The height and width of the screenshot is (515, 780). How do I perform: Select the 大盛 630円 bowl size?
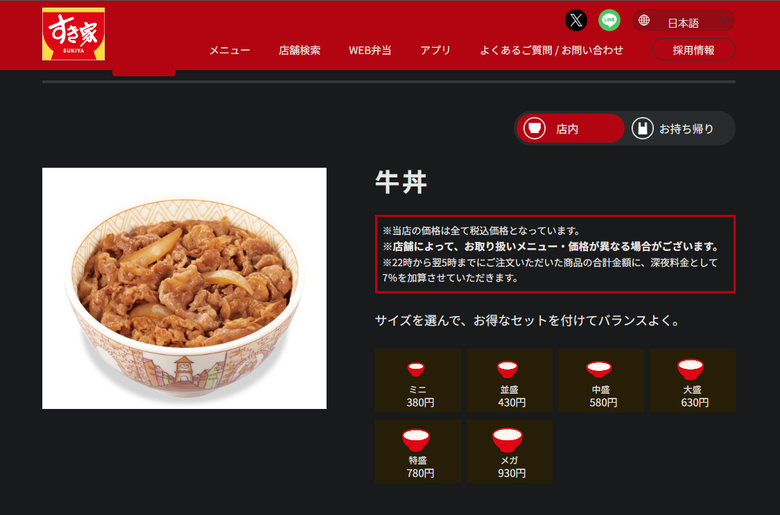click(692, 381)
